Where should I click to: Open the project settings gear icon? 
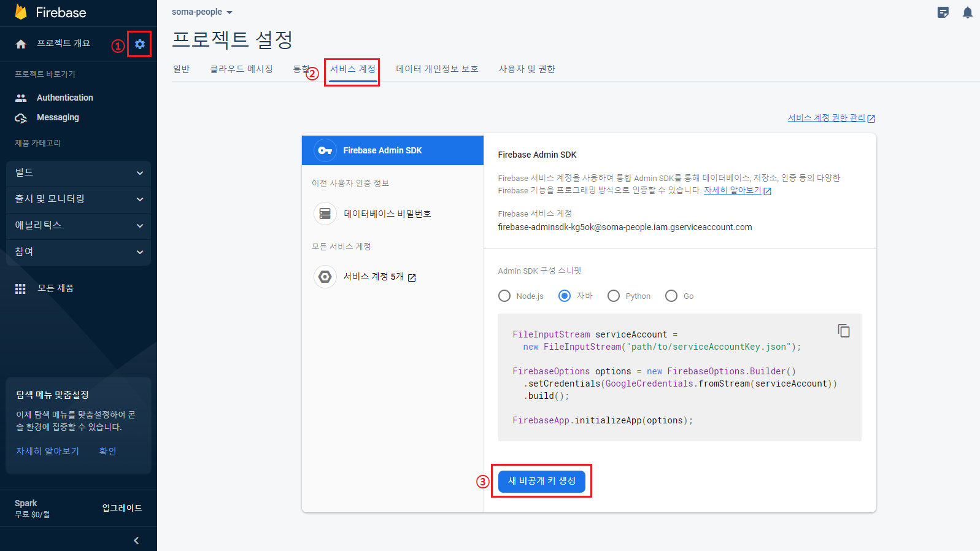pos(140,44)
